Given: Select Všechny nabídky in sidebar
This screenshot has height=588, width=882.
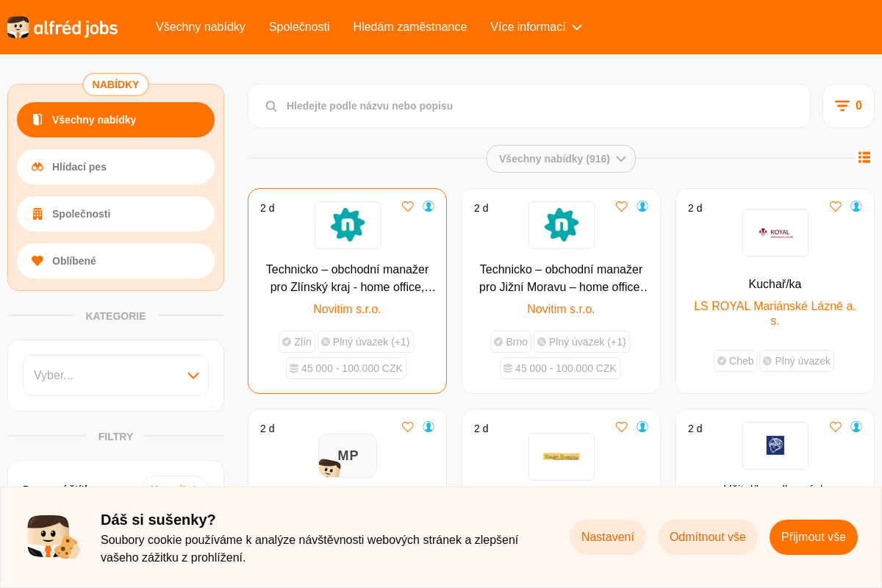Looking at the screenshot, I should [x=115, y=120].
